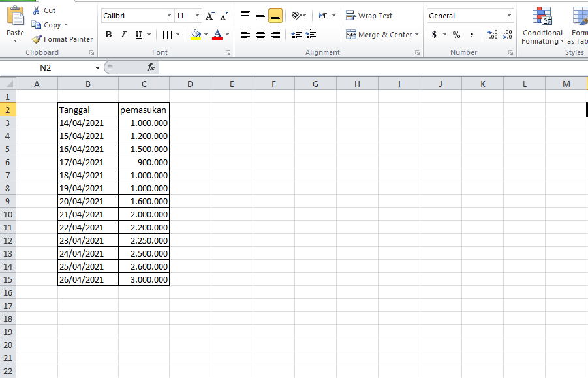The width and height of the screenshot is (588, 378).
Task: Align text right in the cell
Action: 275,35
